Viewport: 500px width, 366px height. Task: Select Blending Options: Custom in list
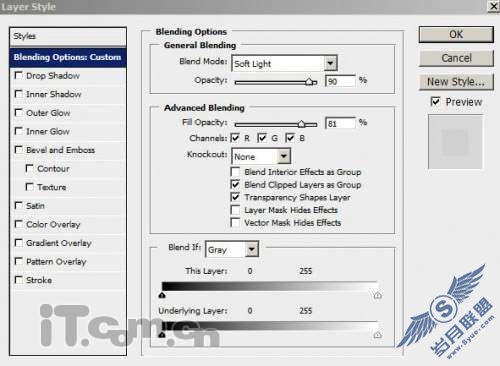click(x=68, y=57)
